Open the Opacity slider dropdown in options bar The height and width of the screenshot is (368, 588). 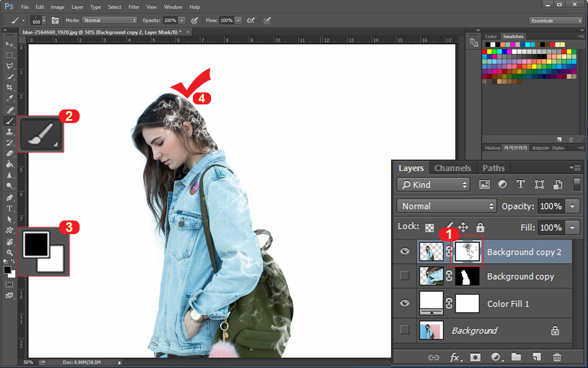click(x=182, y=20)
